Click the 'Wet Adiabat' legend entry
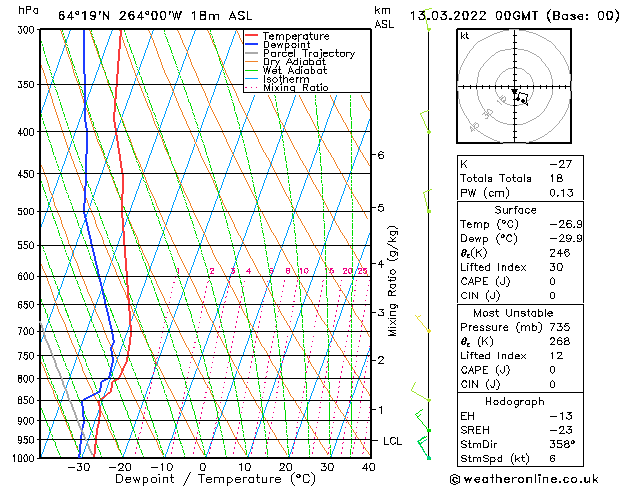Viewport: 629px width, 486px height. [295, 70]
